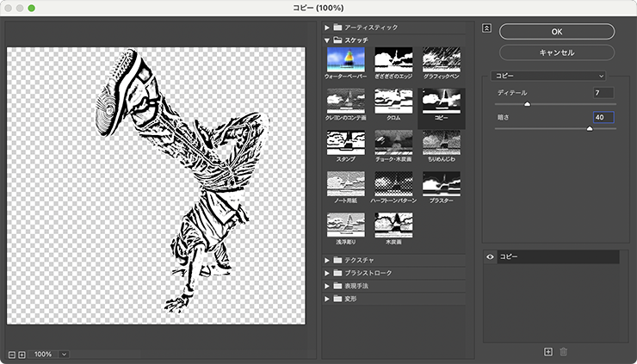The width and height of the screenshot is (637, 364).
Task: Open the コピー filter dropdown
Action: (548, 76)
